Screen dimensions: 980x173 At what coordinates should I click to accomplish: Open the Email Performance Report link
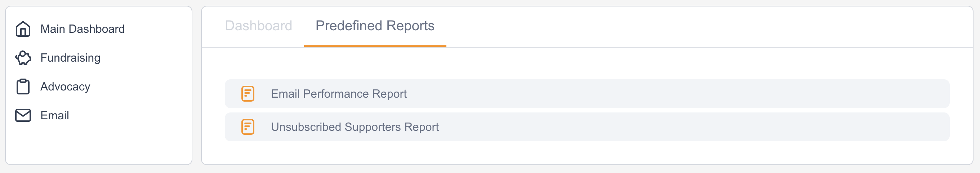[x=338, y=94]
